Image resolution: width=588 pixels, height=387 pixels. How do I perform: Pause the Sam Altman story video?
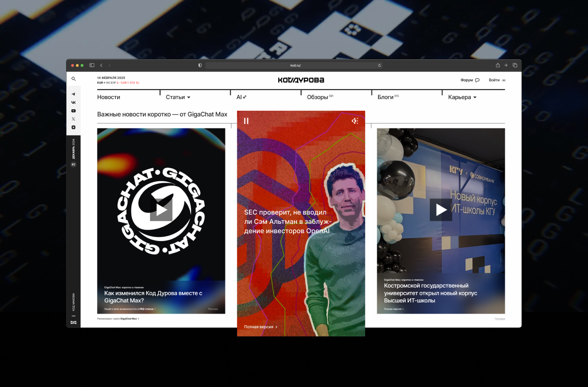pyautogui.click(x=246, y=121)
